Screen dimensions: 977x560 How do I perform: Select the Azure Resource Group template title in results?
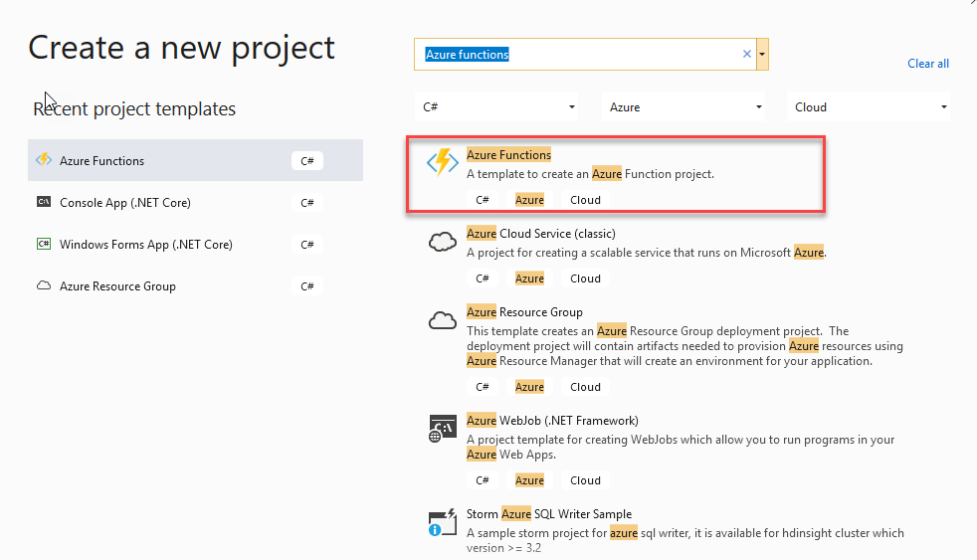pyautogui.click(x=524, y=312)
